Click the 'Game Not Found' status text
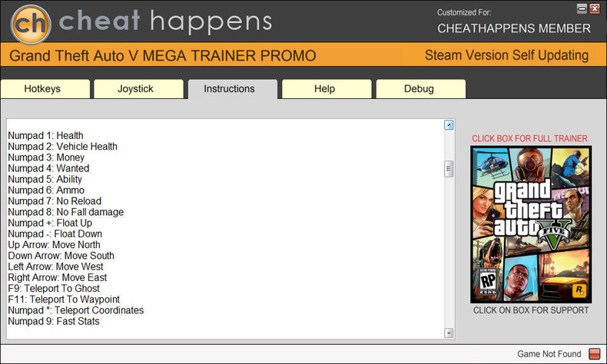 click(549, 354)
